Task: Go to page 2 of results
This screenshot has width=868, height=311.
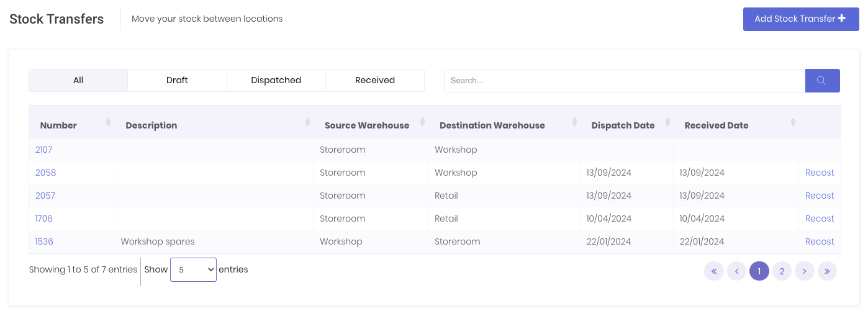Action: 782,271
